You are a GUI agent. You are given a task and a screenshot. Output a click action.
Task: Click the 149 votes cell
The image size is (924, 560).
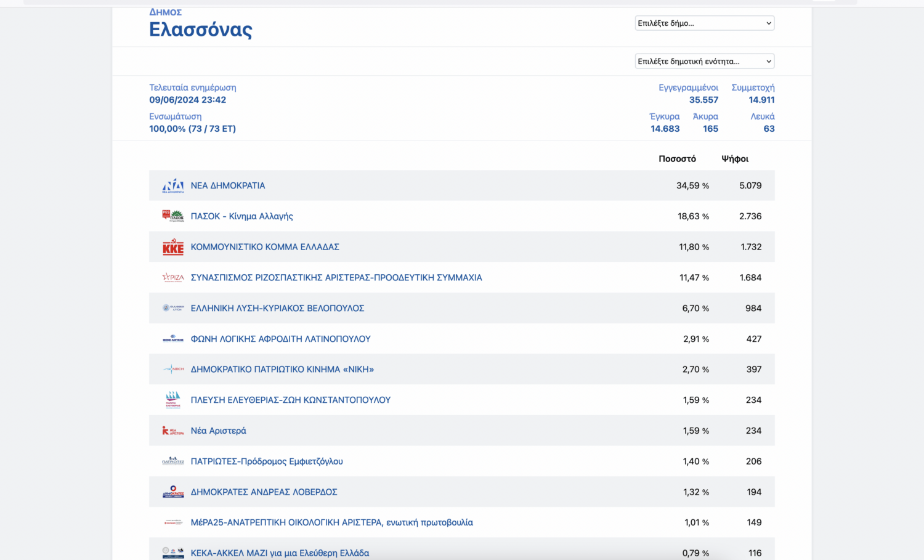tap(755, 522)
